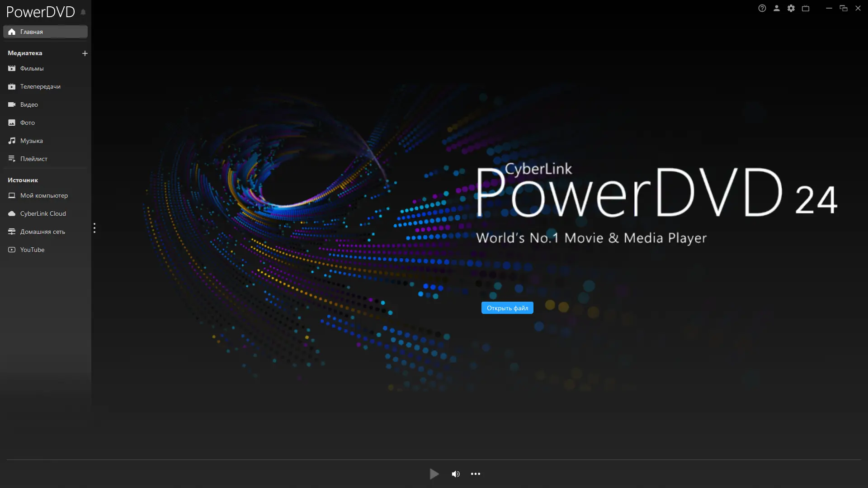This screenshot has width=868, height=488.
Task: Open the help question-mark icon
Action: [762, 8]
